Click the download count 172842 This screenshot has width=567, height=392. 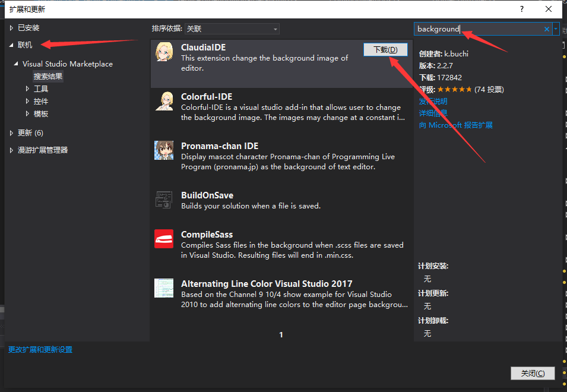(449, 77)
